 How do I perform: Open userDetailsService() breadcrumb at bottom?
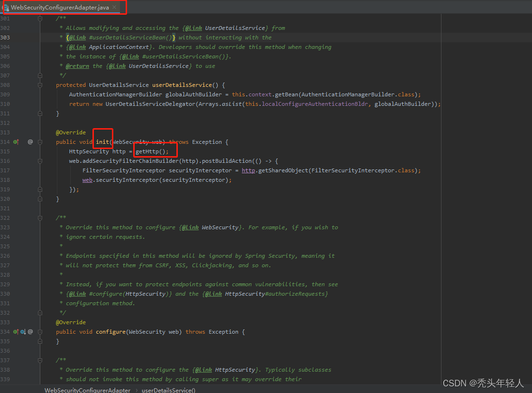[168, 390]
